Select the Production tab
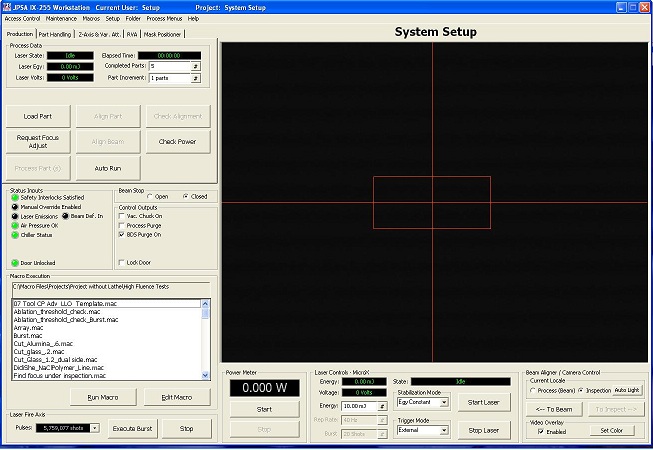The width and height of the screenshot is (653, 450). click(x=20, y=34)
